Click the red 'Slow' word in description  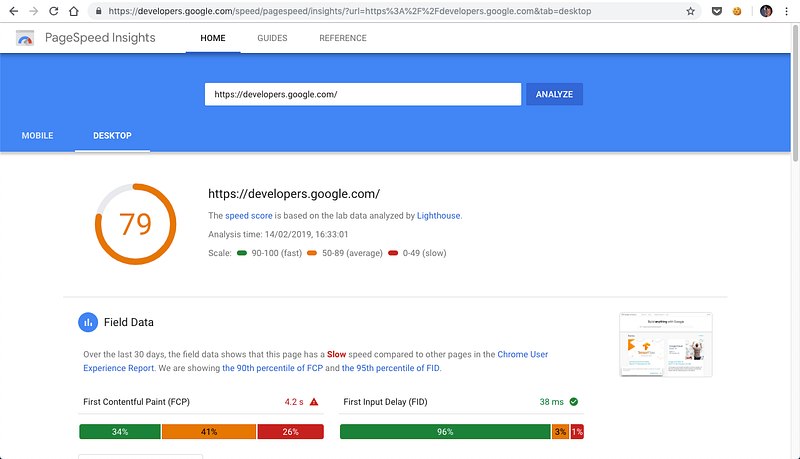coord(336,354)
